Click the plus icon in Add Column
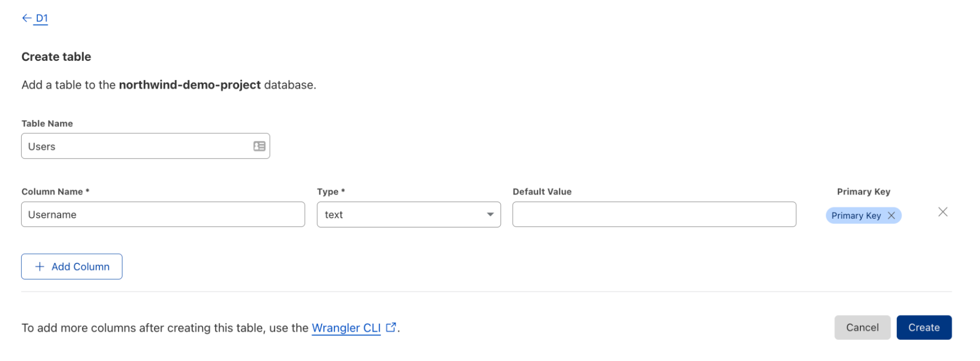The width and height of the screenshot is (980, 361). [40, 266]
